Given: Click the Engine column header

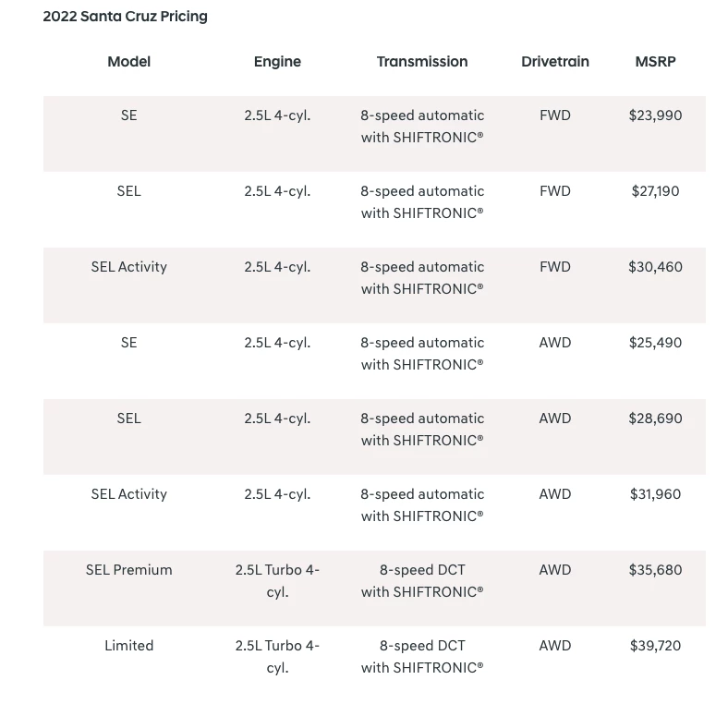Looking at the screenshot, I should (x=277, y=62).
